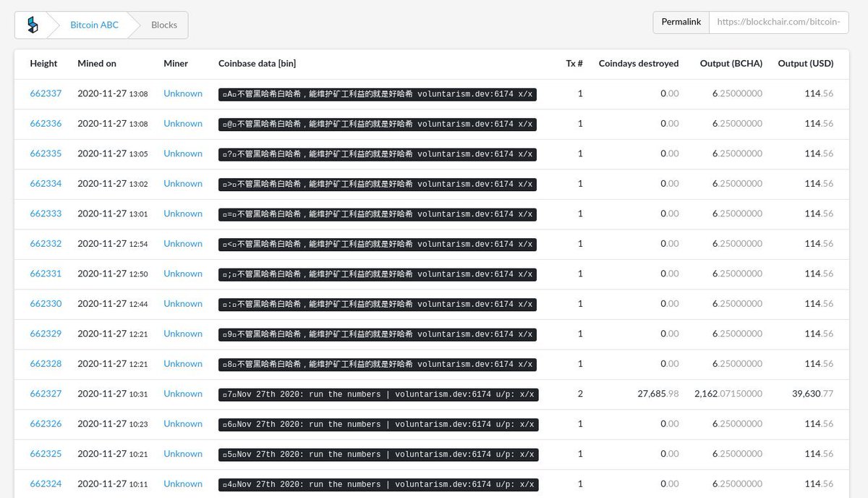Open block 662334
This screenshot has height=498, width=868.
(46, 184)
